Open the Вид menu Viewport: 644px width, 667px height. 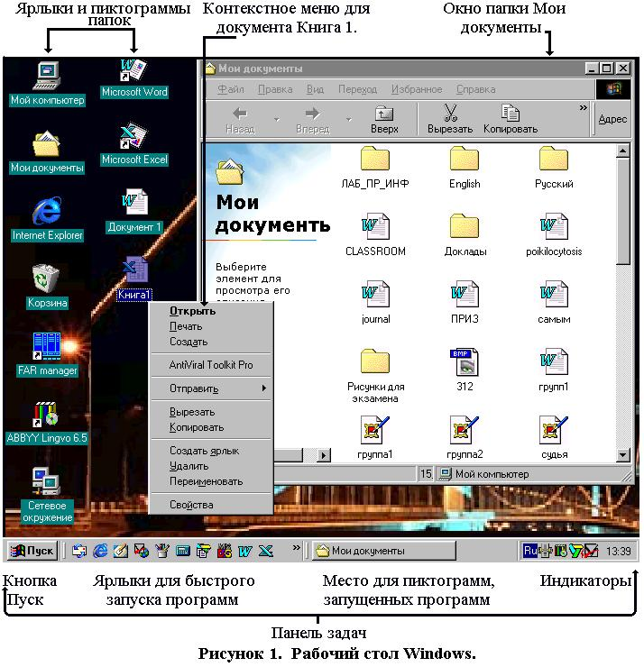[x=315, y=89]
